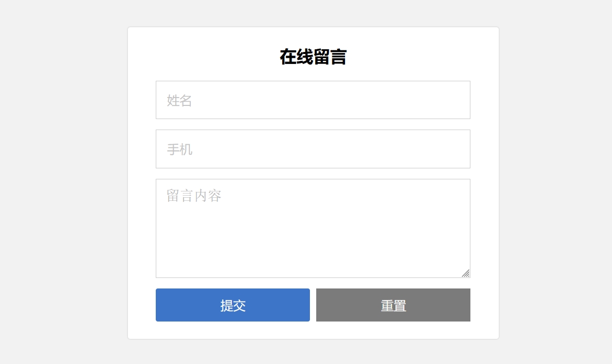Select the 手机 placeholder text

[x=179, y=149]
